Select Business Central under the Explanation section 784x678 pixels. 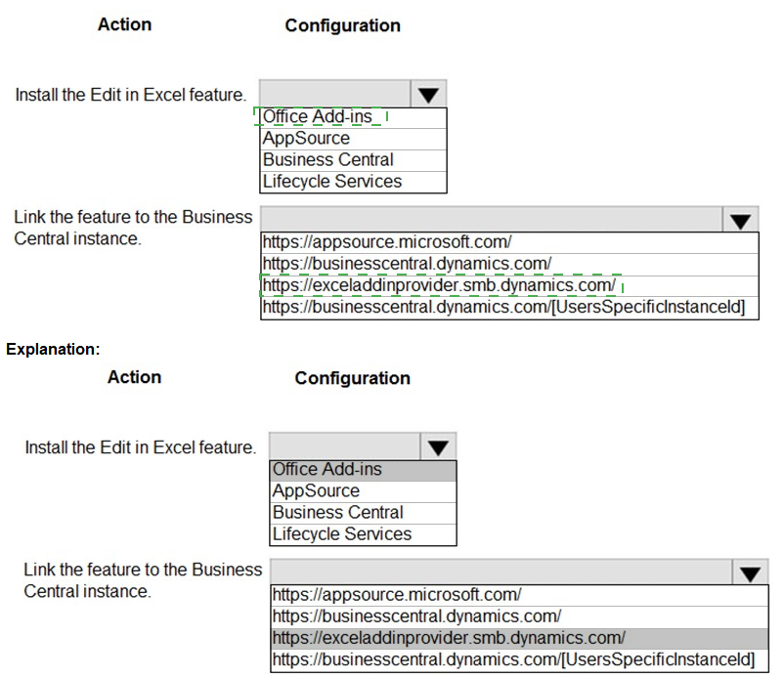click(x=338, y=513)
